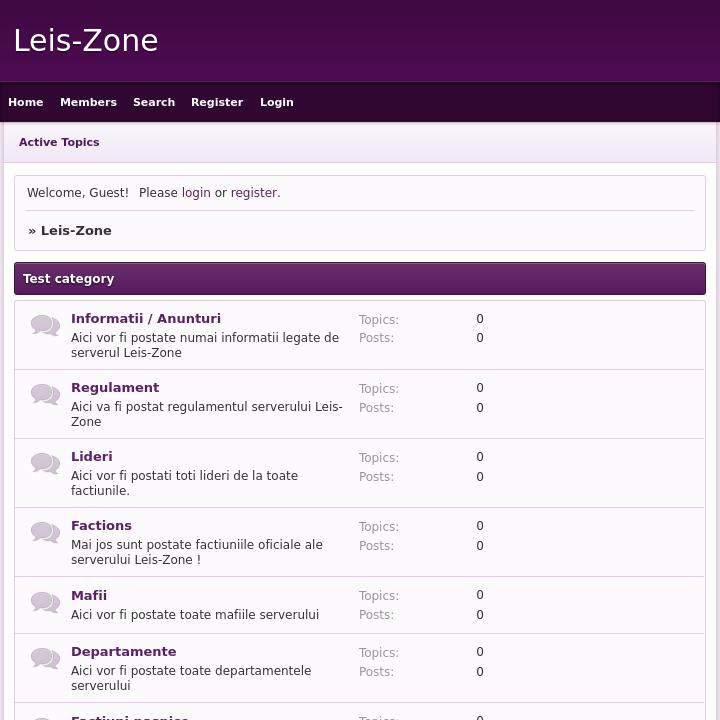720x720 pixels.
Task: Collapse the Test category header bar
Action: (360, 279)
